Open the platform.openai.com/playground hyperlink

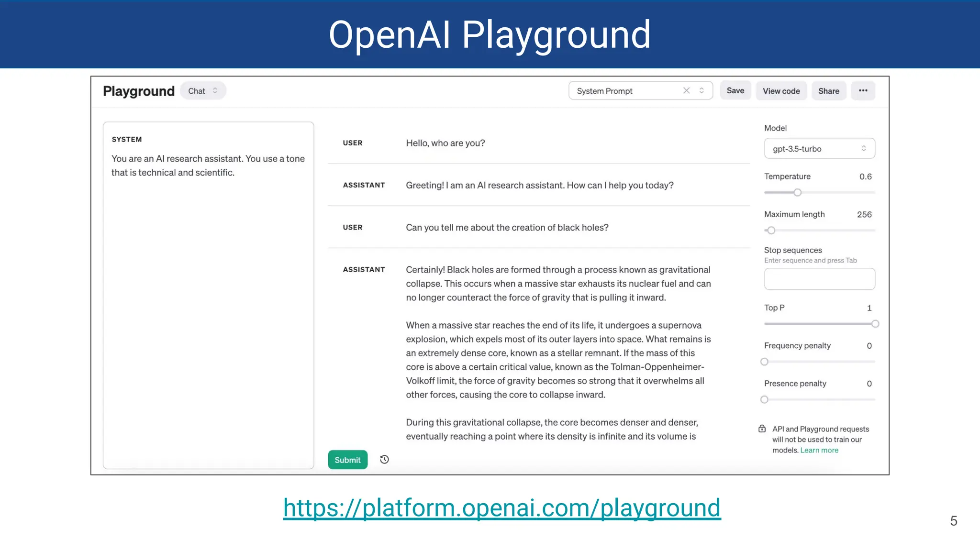click(x=501, y=508)
